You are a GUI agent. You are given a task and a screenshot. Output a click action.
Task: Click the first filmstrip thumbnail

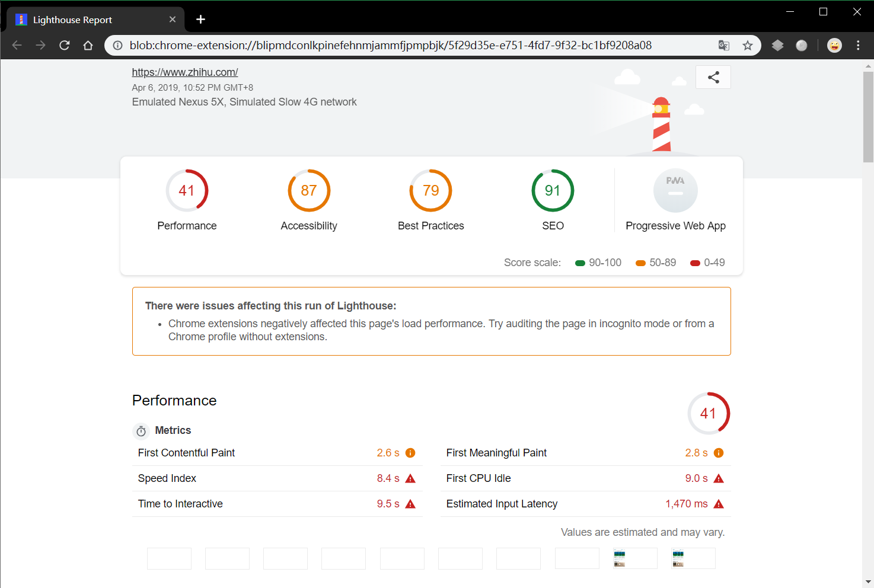[169, 558]
